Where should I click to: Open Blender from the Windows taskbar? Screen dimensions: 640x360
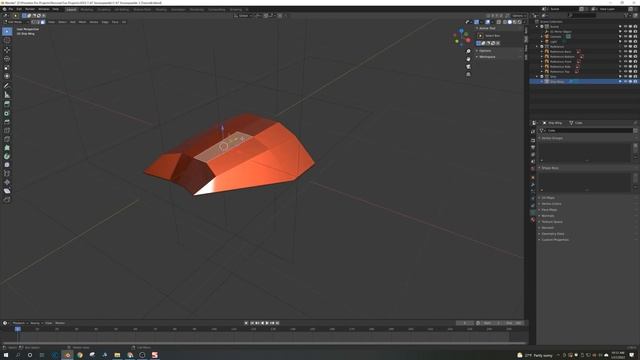tap(68, 355)
